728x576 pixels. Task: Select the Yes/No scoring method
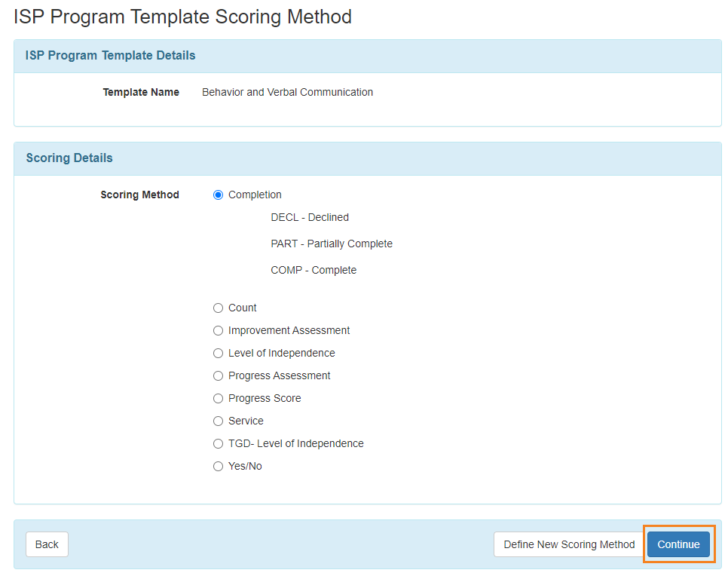[218, 467]
